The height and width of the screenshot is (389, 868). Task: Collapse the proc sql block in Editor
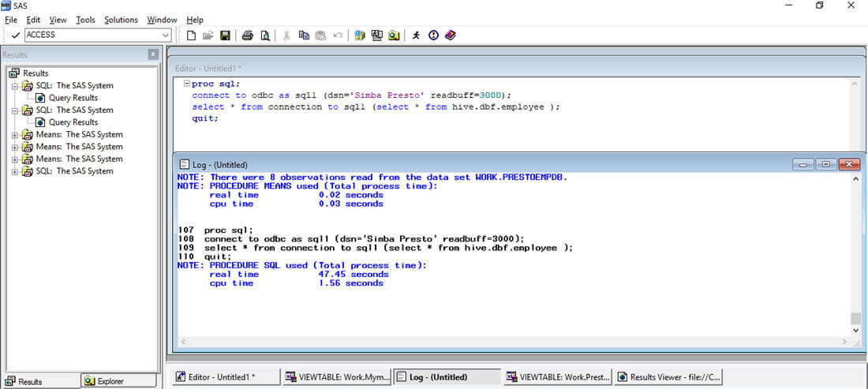[187, 84]
